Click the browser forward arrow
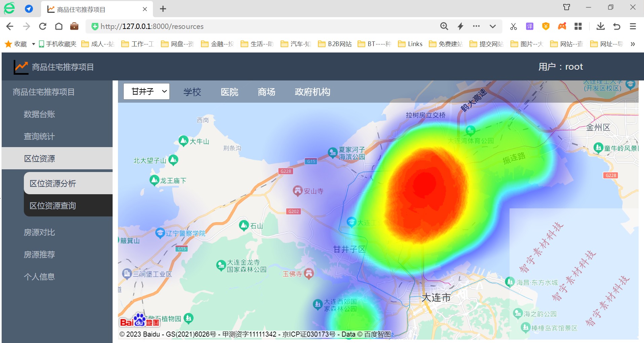Screen dimensions: 644x343 coord(26,26)
